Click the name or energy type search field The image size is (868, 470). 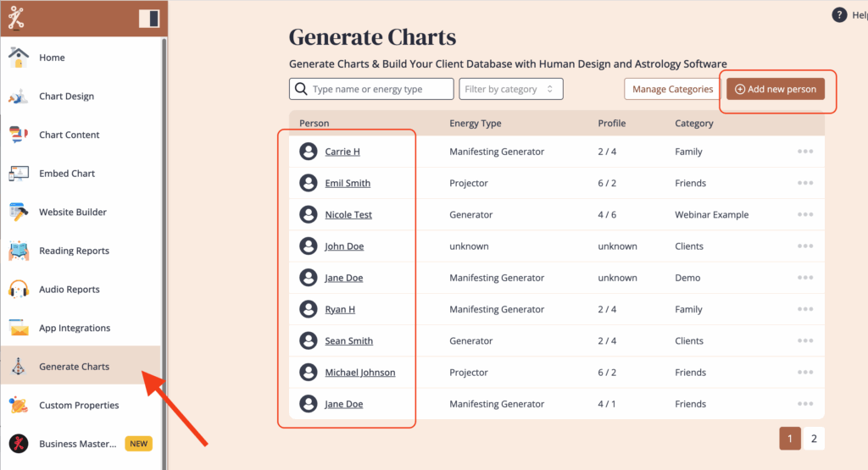click(x=379, y=89)
